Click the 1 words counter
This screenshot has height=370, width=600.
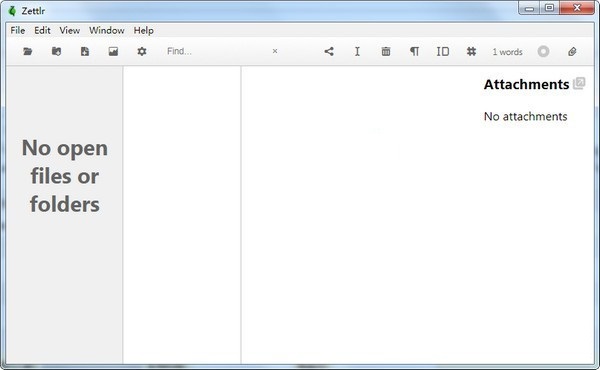coord(507,52)
